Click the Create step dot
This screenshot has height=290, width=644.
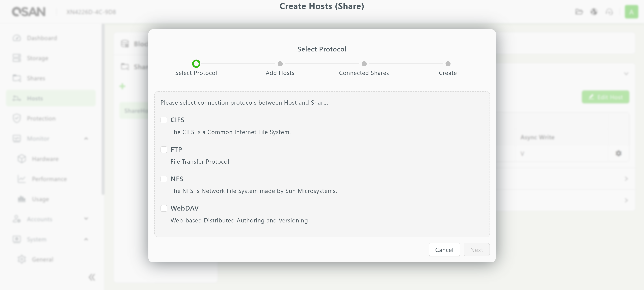click(448, 64)
